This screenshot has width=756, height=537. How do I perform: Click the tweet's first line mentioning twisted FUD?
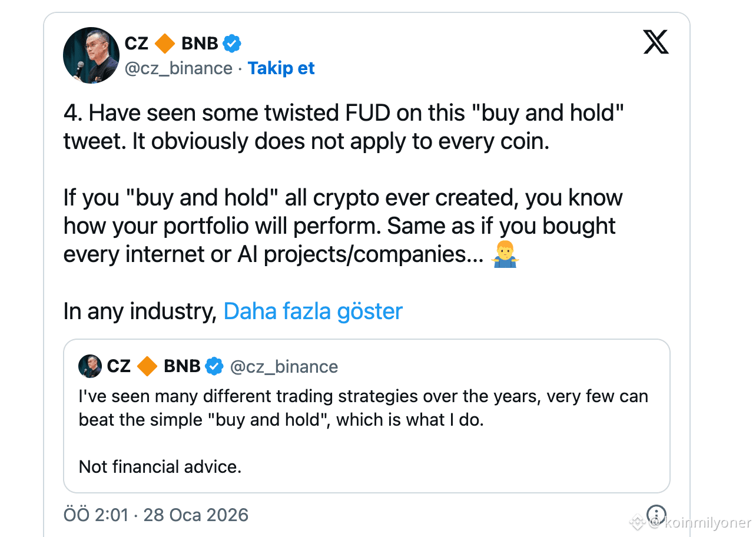343,113
